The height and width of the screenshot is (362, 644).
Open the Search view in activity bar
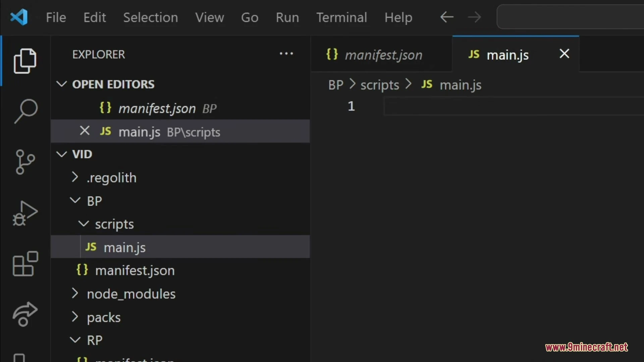pos(25,111)
